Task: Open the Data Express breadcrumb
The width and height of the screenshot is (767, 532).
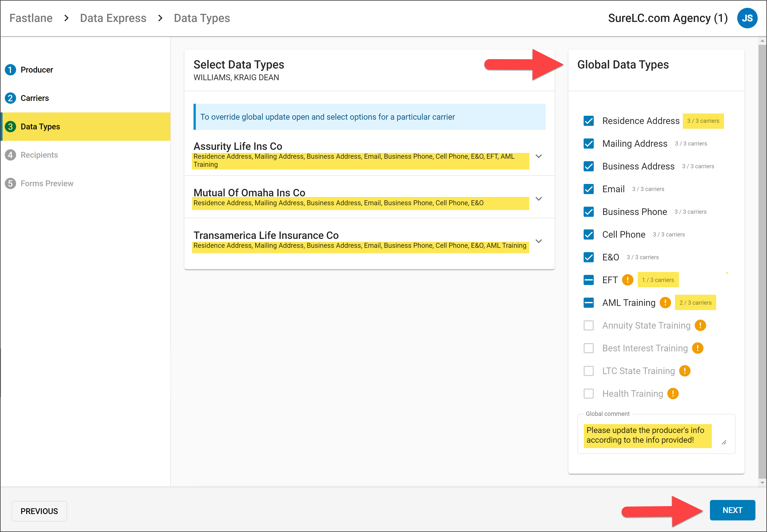Action: pyautogui.click(x=113, y=18)
